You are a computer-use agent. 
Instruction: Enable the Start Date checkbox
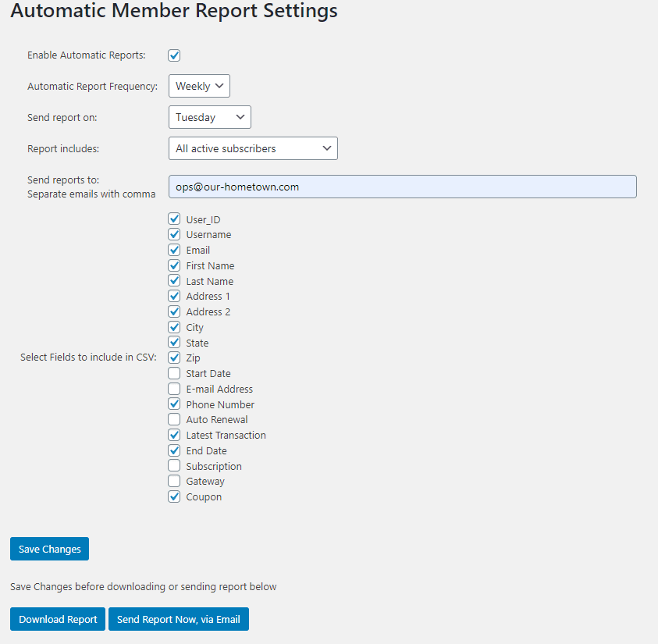(x=174, y=373)
